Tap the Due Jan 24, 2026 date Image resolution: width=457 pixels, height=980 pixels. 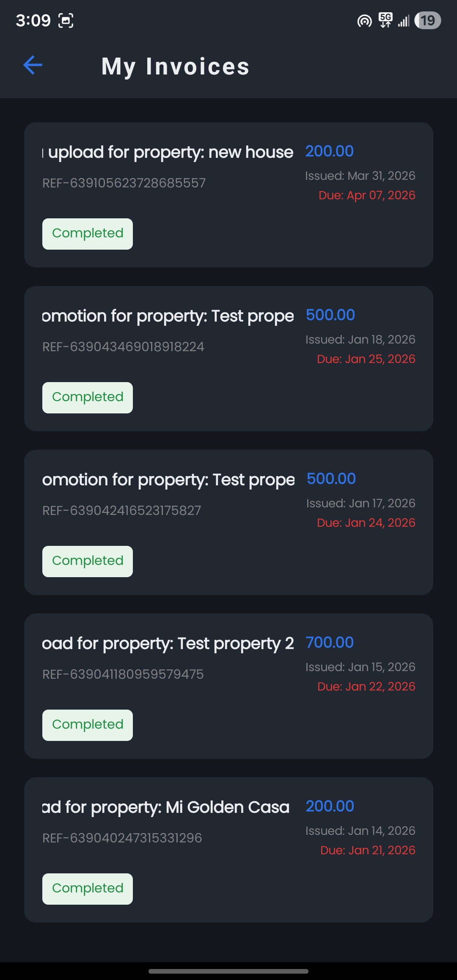tap(366, 523)
